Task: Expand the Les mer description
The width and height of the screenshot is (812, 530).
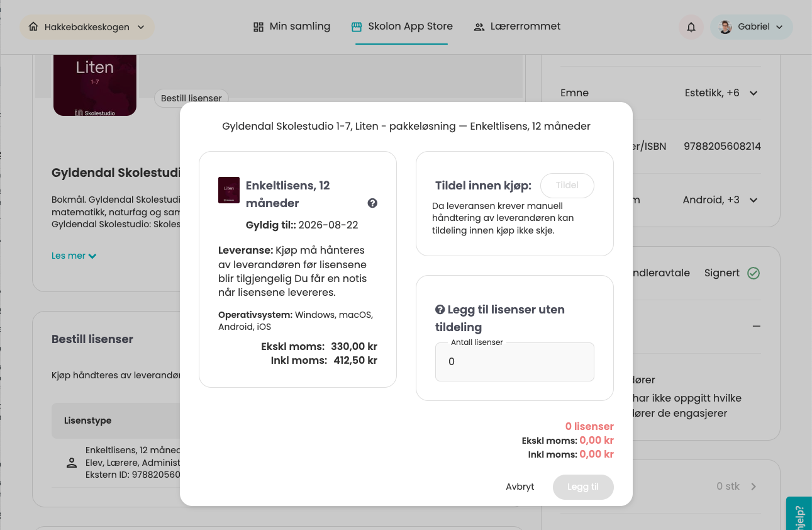Action: click(x=74, y=256)
